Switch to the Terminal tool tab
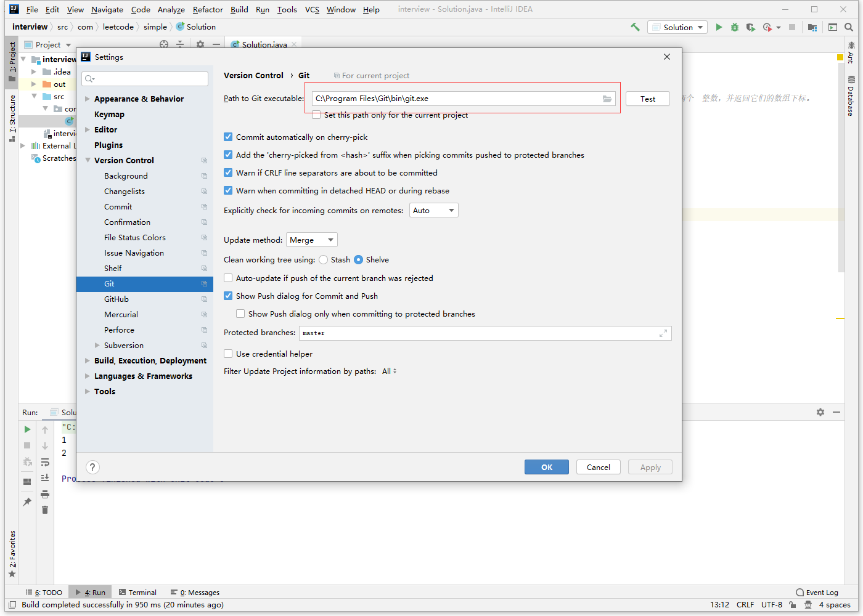Image resolution: width=863 pixels, height=616 pixels. 137,593
